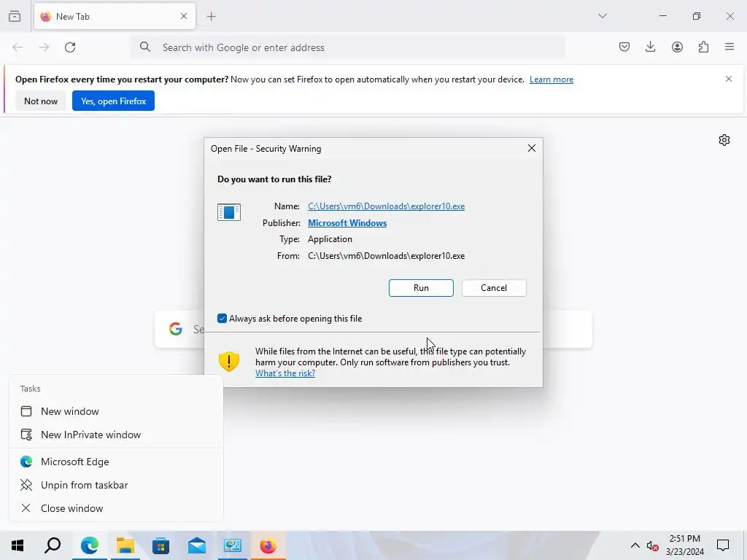747x560 pixels.
Task: Choose Unpin from taskbar
Action: (x=116, y=485)
